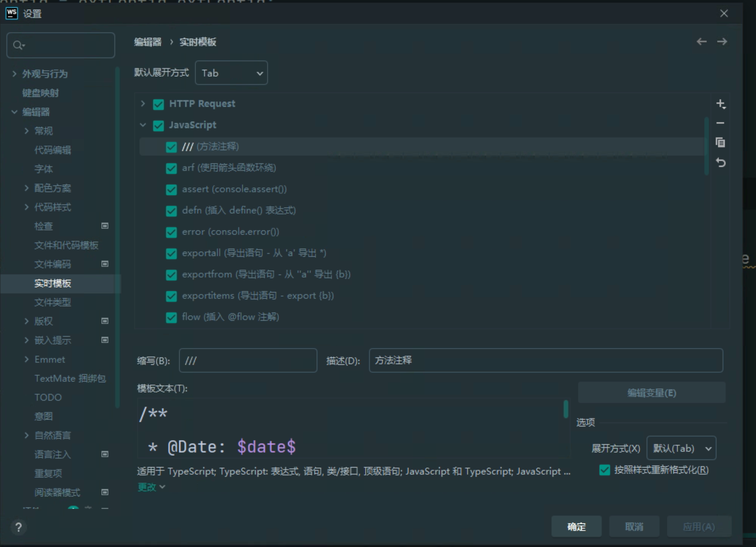Click the 取消 button
The image size is (756, 547).
coord(634,527)
